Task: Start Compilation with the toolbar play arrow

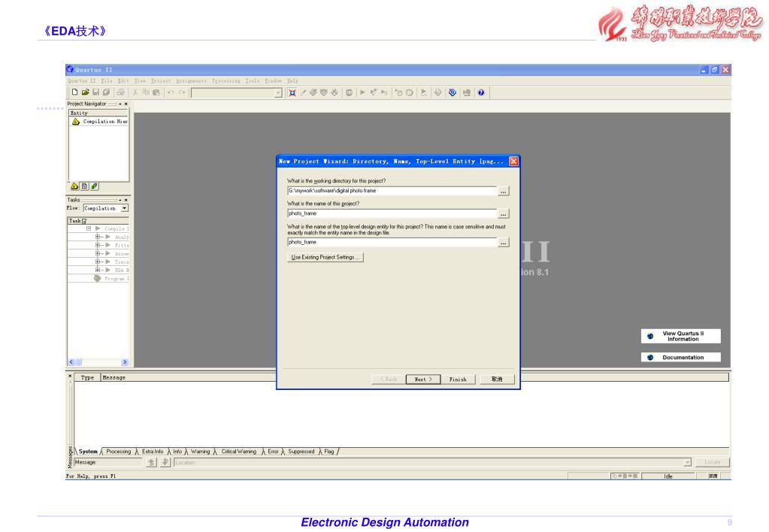Action: (x=363, y=92)
